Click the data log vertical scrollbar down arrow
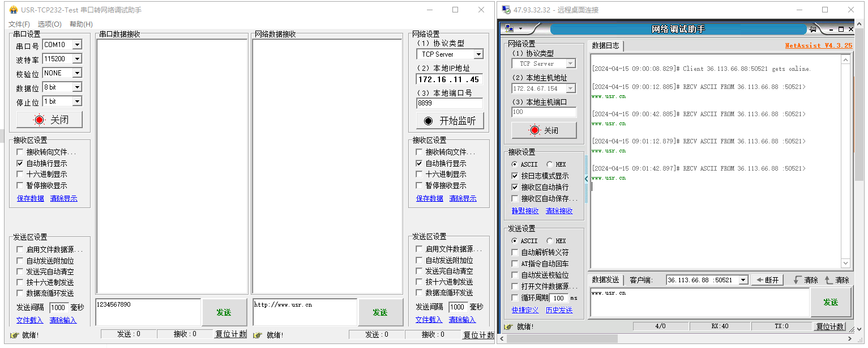 pos(845,264)
